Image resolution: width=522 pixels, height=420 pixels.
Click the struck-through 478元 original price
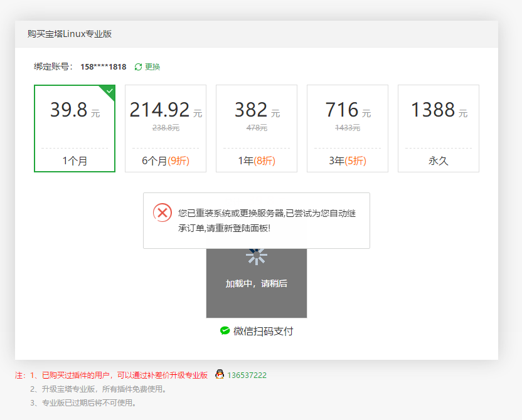(257, 128)
